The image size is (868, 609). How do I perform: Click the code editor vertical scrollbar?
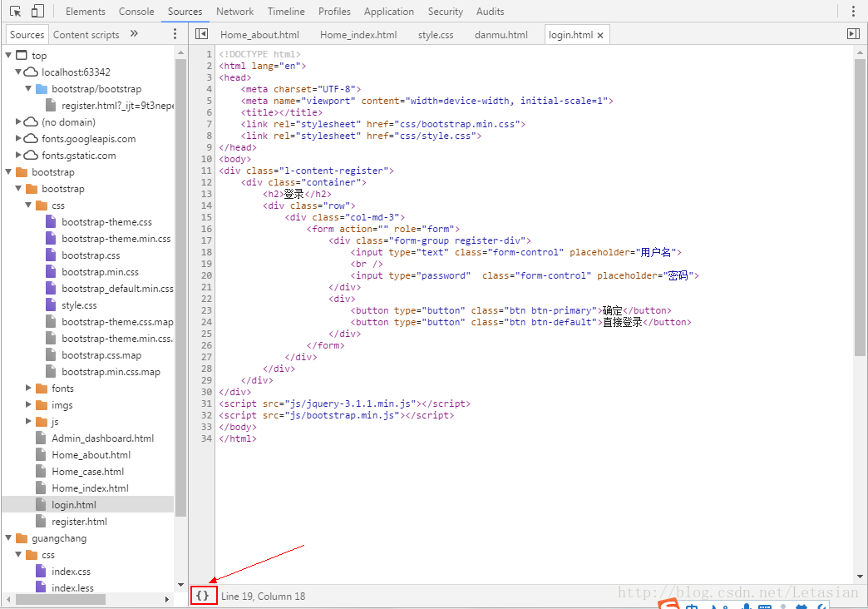click(x=860, y=208)
